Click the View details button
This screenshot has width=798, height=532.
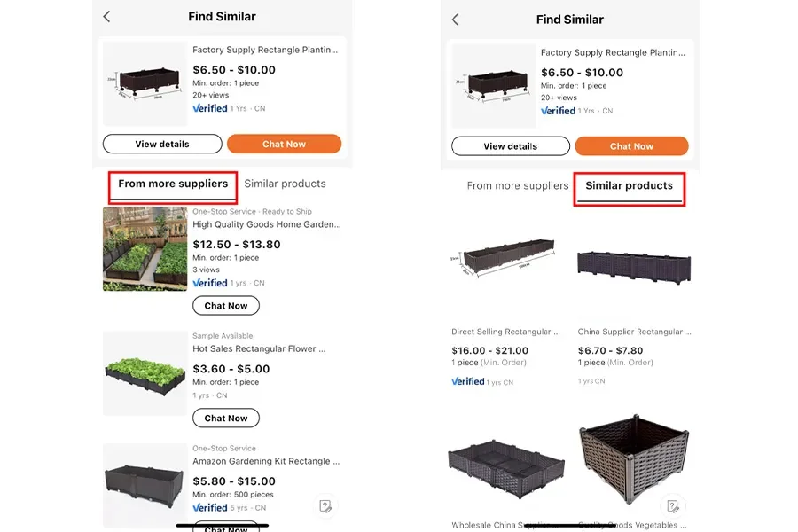(162, 144)
